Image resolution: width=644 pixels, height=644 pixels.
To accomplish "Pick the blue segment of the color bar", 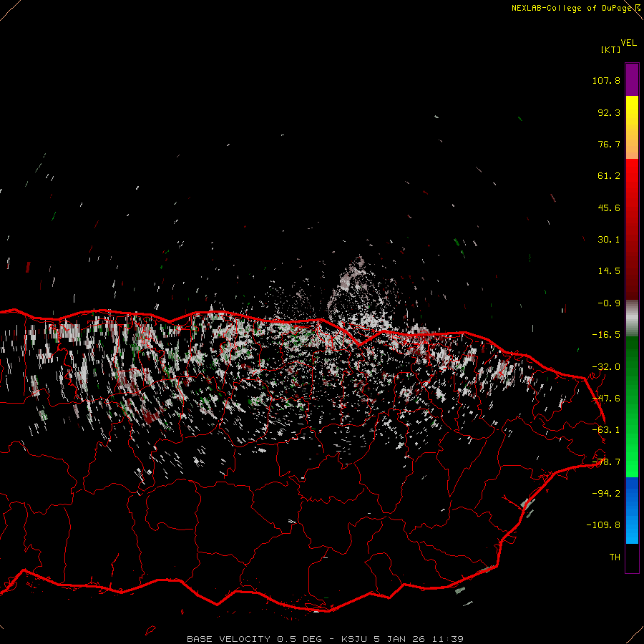I will click(x=632, y=510).
